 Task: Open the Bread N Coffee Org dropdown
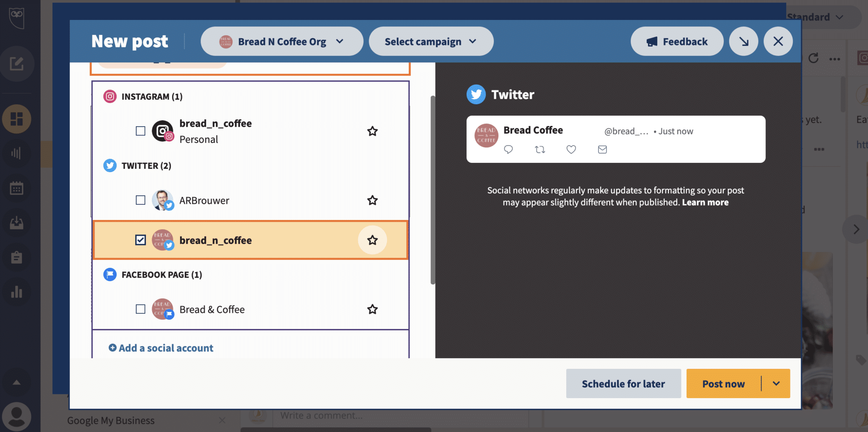click(281, 41)
